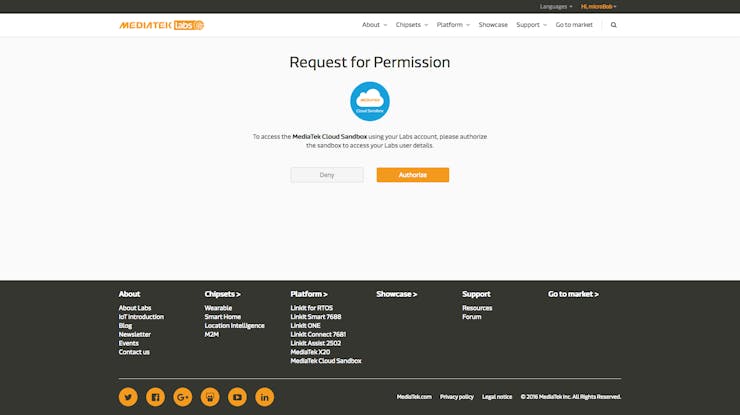Open the M2M footer link
The image size is (740, 415).
click(211, 334)
